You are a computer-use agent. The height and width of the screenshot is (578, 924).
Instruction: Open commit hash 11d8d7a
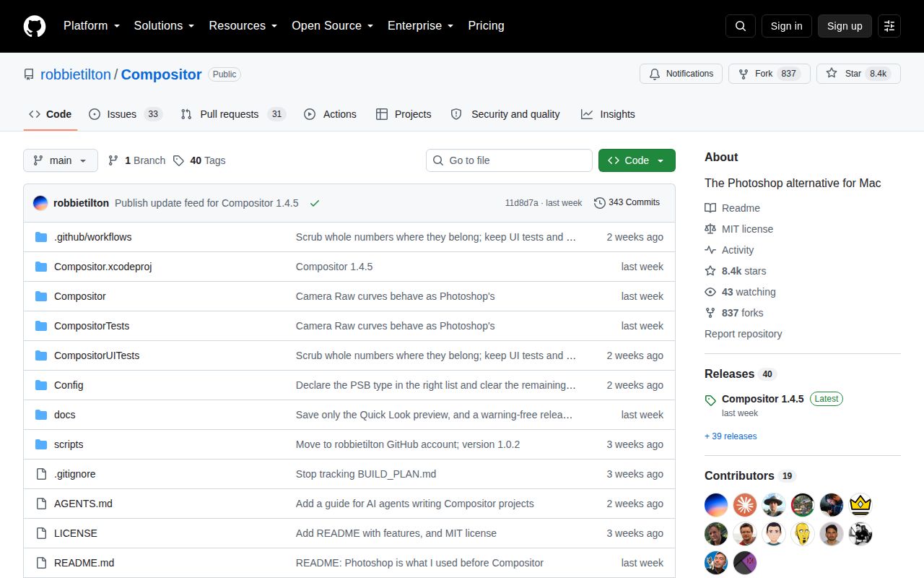(x=521, y=203)
